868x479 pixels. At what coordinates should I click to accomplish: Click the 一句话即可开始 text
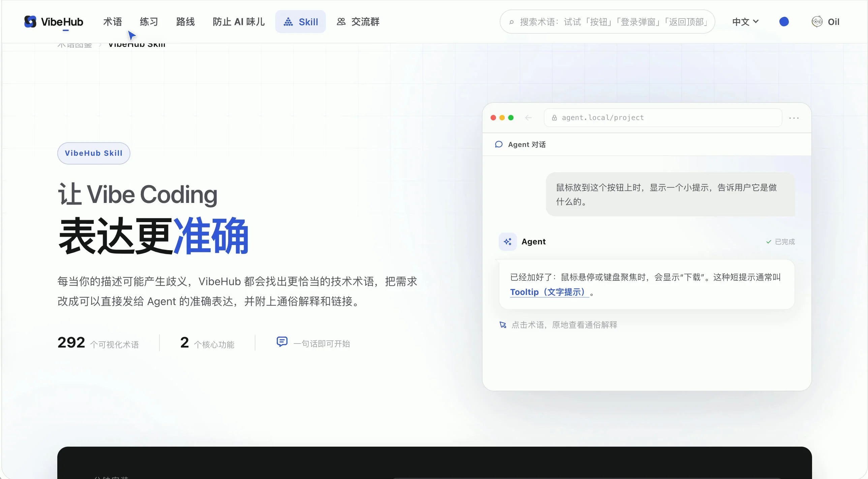[x=322, y=343]
